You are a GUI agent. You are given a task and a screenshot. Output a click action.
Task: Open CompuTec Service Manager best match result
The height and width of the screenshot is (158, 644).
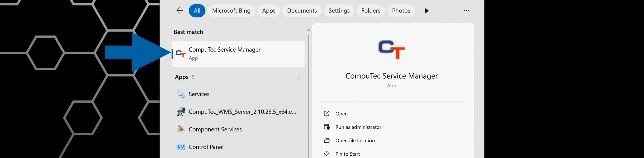(238, 54)
